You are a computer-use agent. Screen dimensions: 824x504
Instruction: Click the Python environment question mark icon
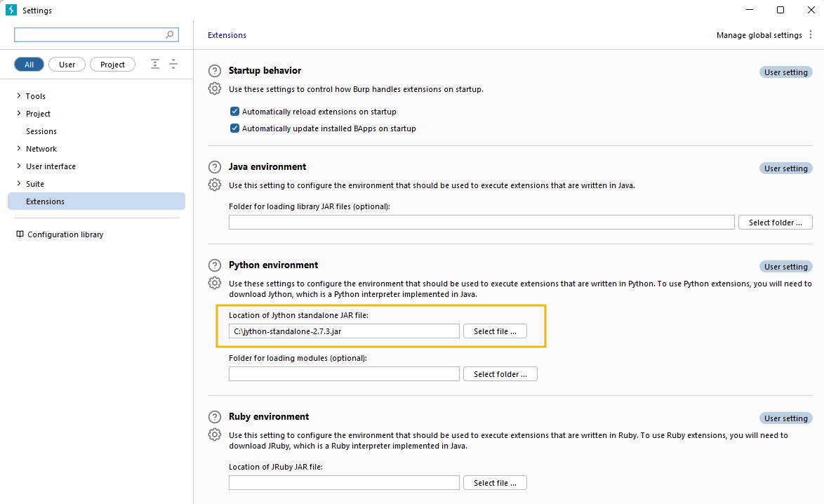[x=214, y=265]
